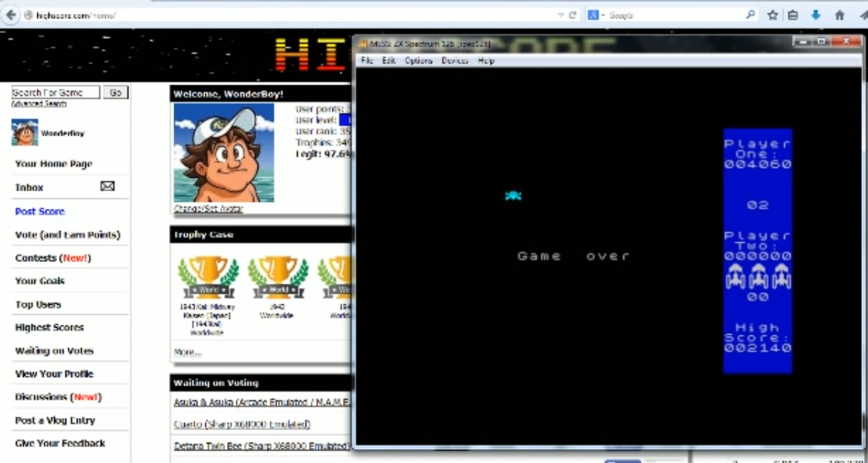868x463 pixels.
Task: Open the Devices menu in MESS window
Action: (x=455, y=60)
